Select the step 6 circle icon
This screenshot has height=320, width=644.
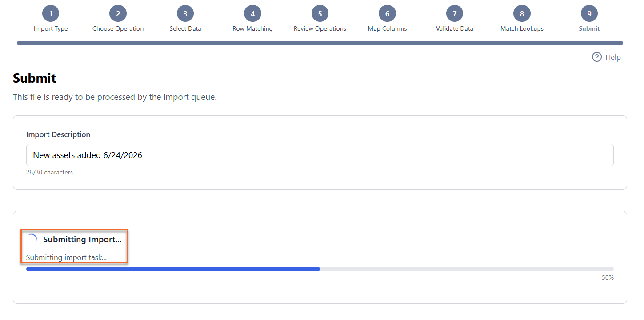coord(387,14)
